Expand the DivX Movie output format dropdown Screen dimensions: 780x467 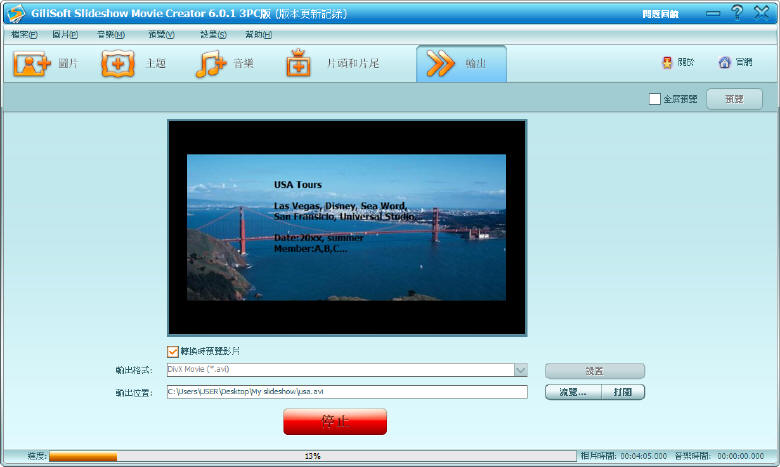point(520,370)
